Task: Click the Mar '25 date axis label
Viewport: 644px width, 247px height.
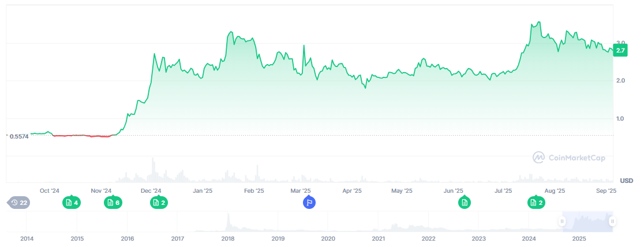Action: pyautogui.click(x=301, y=190)
